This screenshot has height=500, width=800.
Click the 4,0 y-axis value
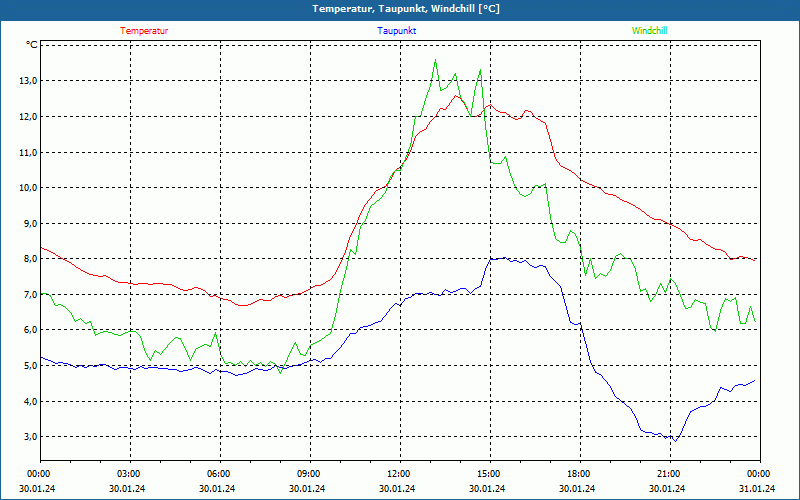(31, 402)
